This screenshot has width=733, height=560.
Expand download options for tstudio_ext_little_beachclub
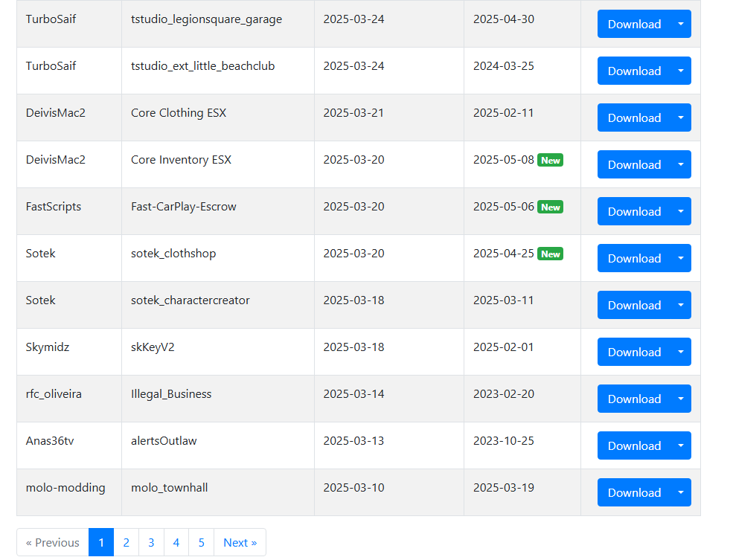[681, 71]
